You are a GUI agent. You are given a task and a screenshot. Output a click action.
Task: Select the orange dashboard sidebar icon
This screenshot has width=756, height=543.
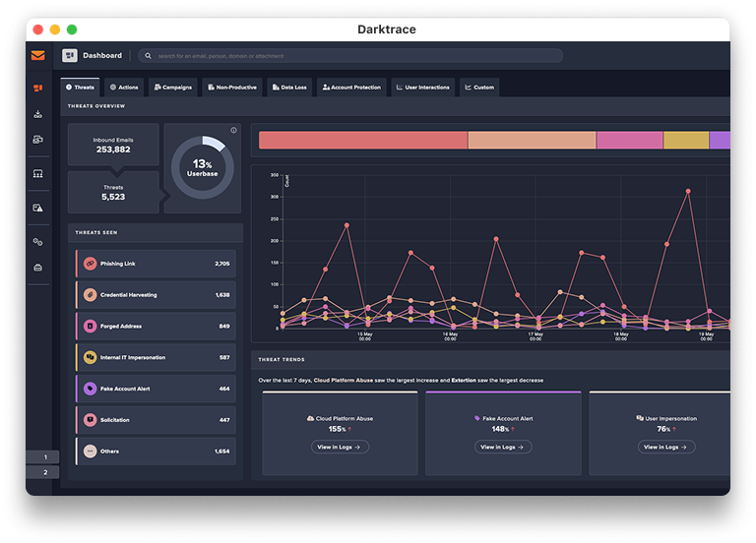point(38,89)
